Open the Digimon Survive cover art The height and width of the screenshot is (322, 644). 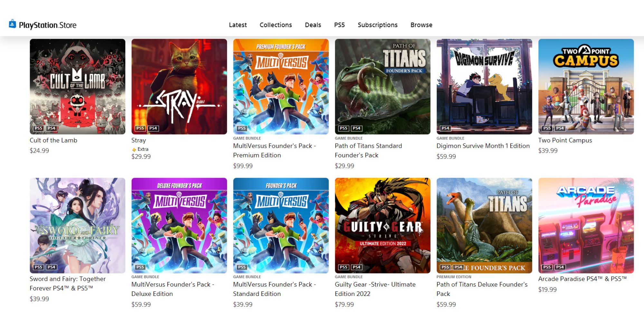tap(484, 87)
